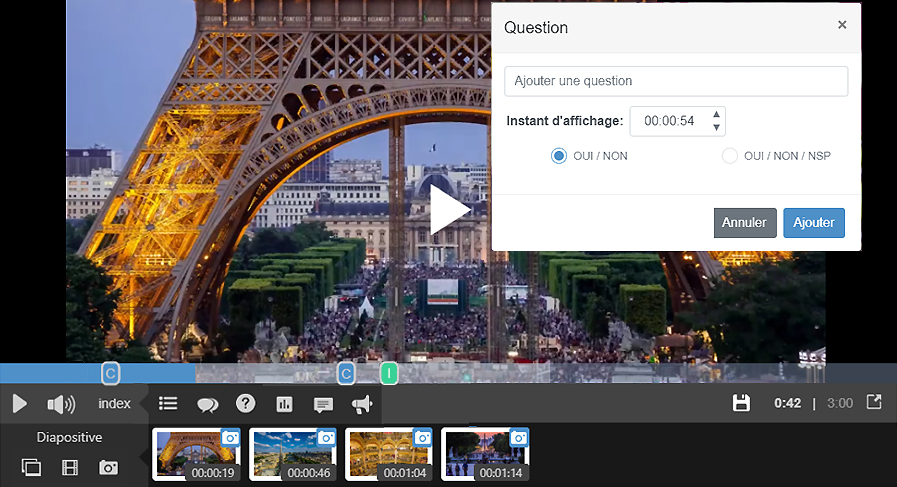This screenshot has width=897, height=487.
Task: Click the film strip icon under Diapositive
Action: [70, 467]
